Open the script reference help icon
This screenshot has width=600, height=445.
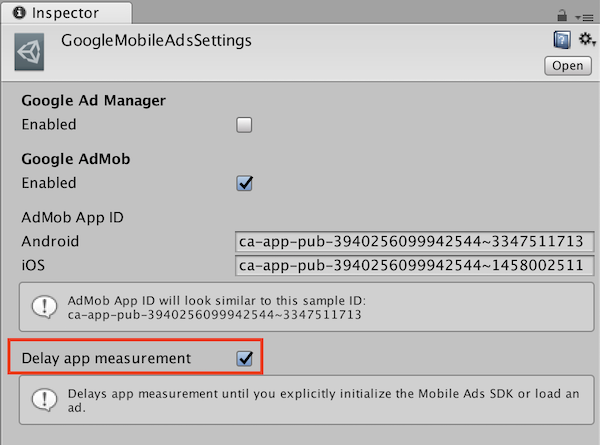[x=562, y=40]
